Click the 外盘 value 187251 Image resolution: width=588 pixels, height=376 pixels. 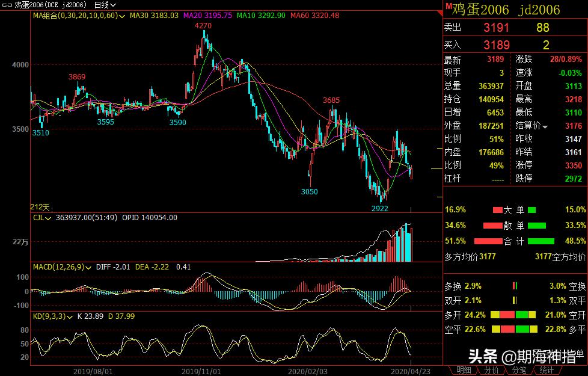tap(491, 126)
